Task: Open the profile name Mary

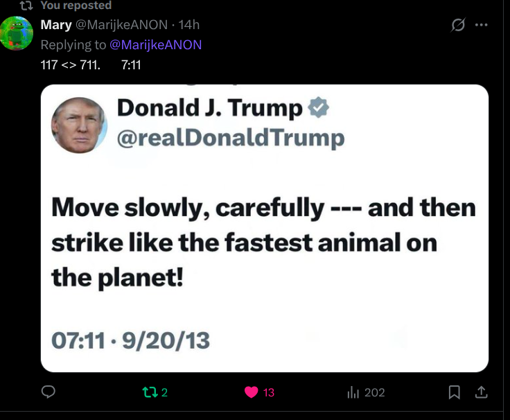Action: click(x=56, y=25)
